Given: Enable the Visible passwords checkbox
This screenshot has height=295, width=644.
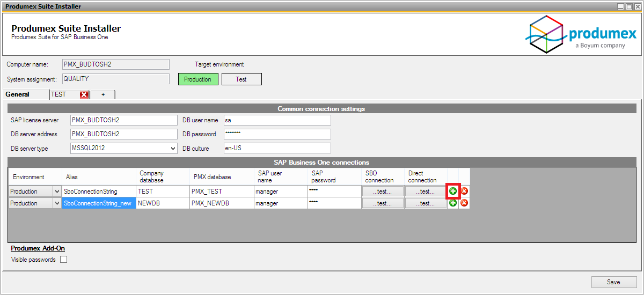Looking at the screenshot, I should pyautogui.click(x=64, y=260).
